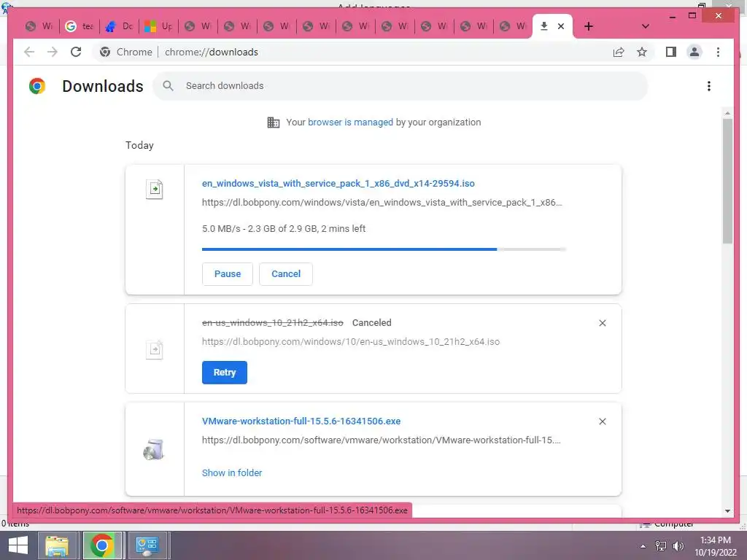Viewport: 747px width, 560px height.
Task: Click the Vista ISO source URL text
Action: [382, 203]
